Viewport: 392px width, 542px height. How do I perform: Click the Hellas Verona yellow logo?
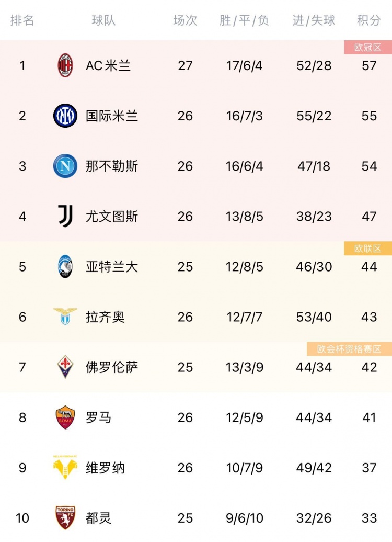(x=65, y=467)
